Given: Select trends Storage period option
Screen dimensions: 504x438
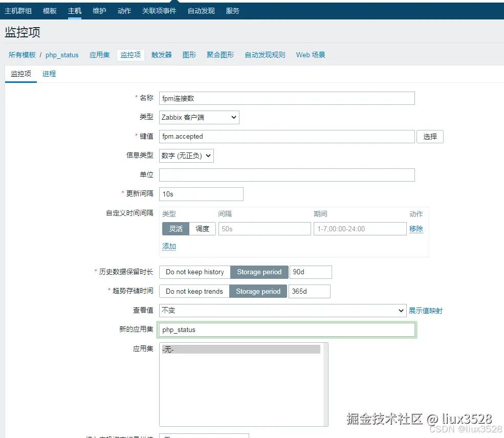Looking at the screenshot, I should 258,292.
